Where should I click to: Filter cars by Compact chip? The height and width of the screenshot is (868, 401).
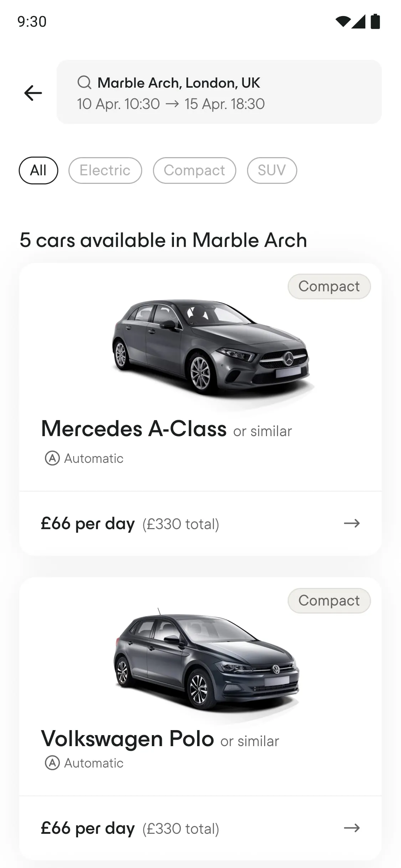(194, 170)
